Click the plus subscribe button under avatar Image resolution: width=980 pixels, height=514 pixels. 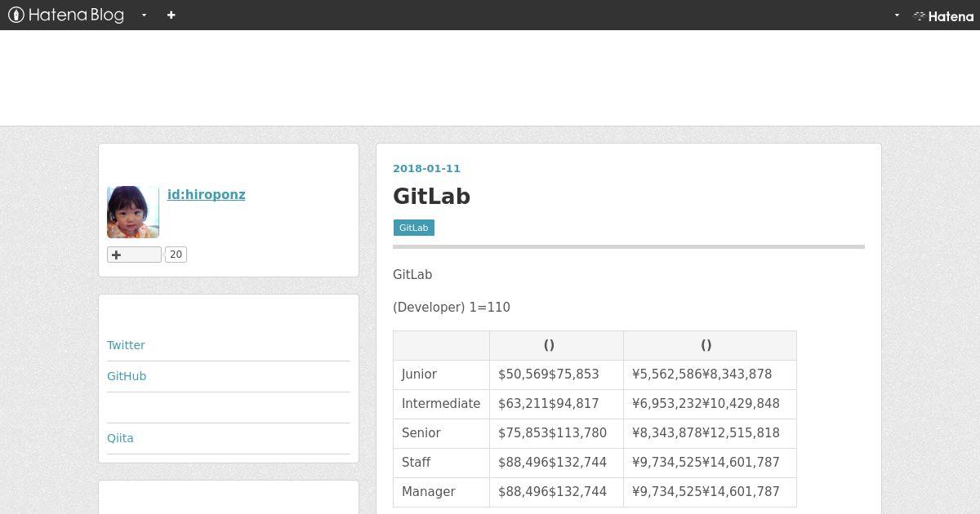pos(134,255)
